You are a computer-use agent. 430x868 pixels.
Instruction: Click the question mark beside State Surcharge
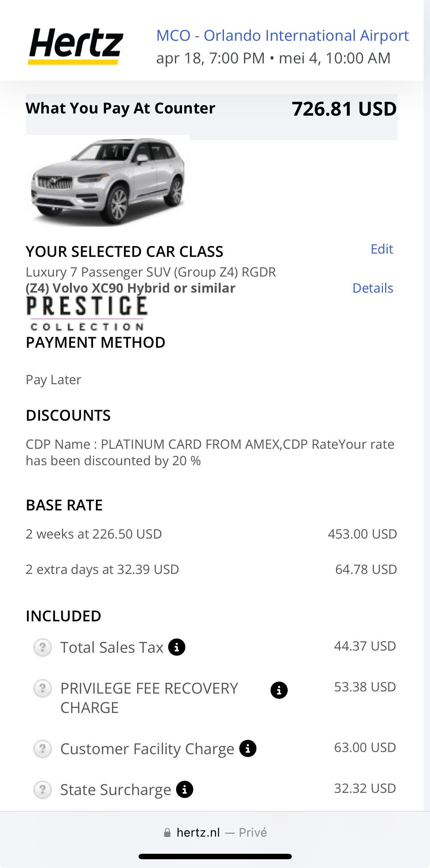tap(43, 790)
